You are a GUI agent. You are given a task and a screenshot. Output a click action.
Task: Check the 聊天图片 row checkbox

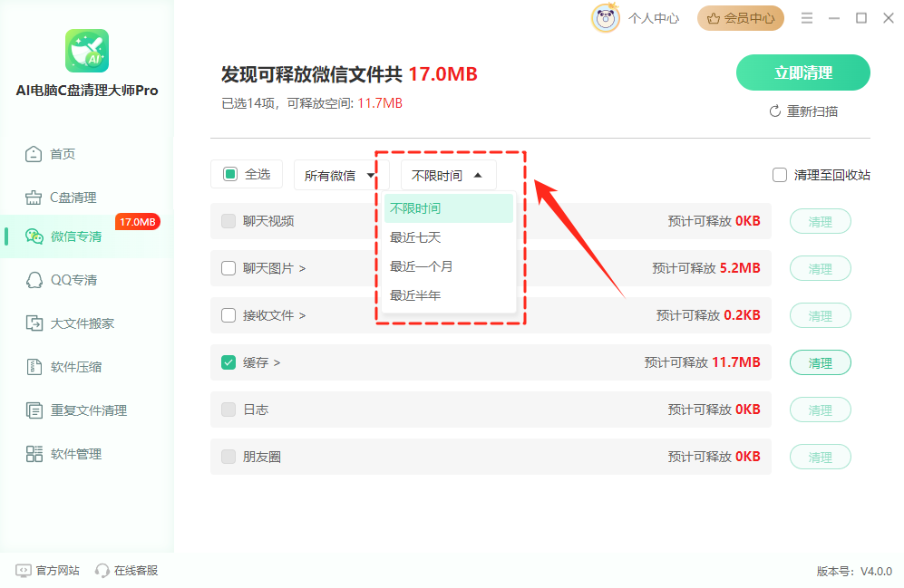pos(228,268)
